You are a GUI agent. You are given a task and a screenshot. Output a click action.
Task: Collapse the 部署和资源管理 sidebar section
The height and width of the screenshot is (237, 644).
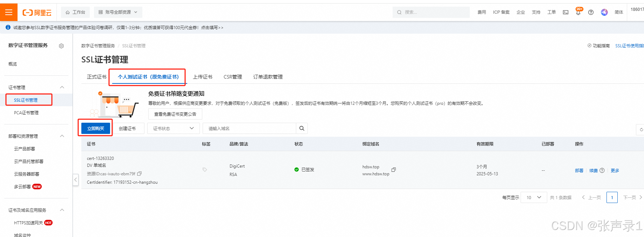[62, 136]
